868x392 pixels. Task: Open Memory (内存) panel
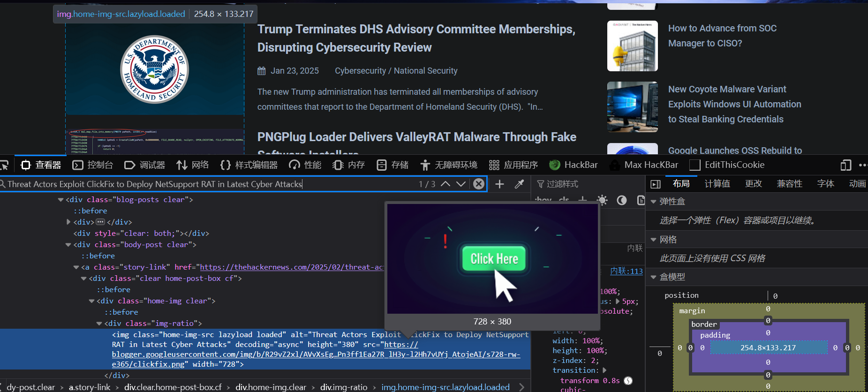[x=349, y=165]
